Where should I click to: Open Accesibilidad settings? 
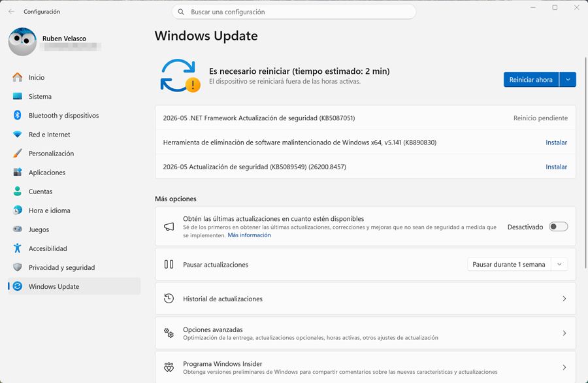click(x=74, y=248)
